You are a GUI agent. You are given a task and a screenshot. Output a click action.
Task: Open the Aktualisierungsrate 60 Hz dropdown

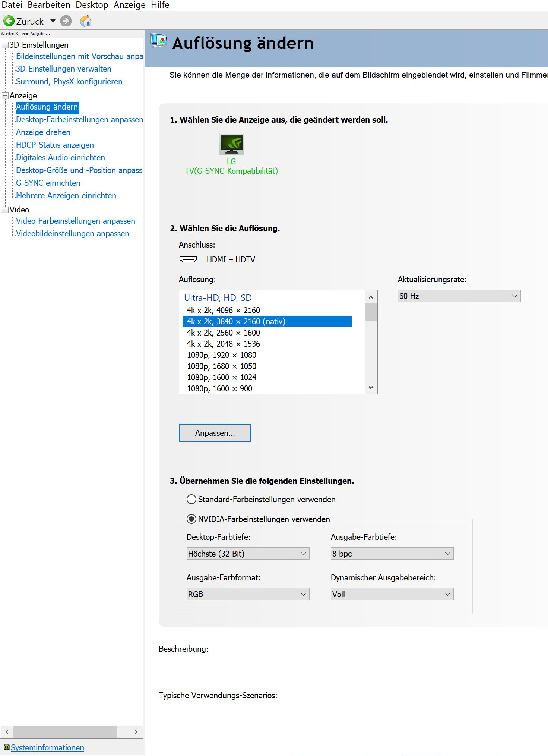click(x=459, y=296)
